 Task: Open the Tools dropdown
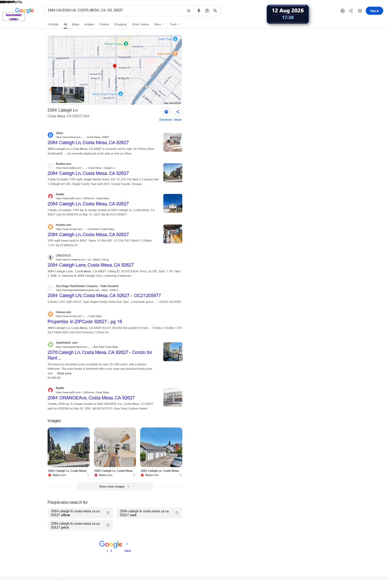pyautogui.click(x=175, y=24)
